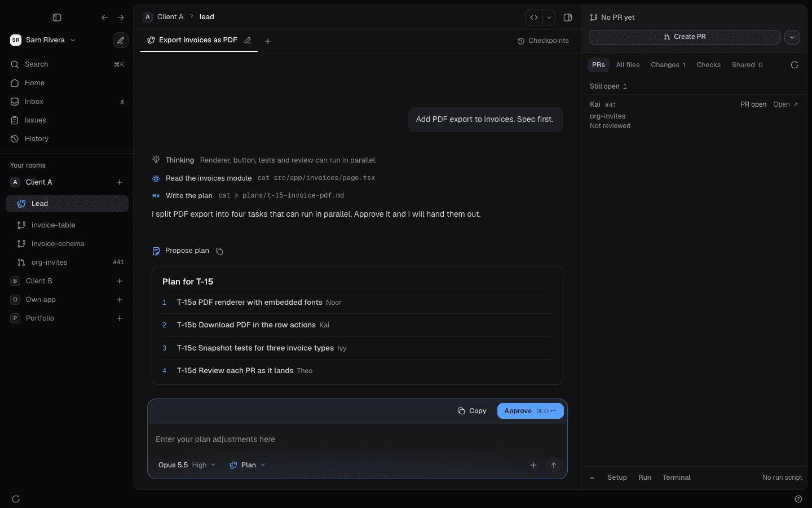The width and height of the screenshot is (812, 508).
Task: Click the refresh icon at bottom left
Action: [16, 499]
